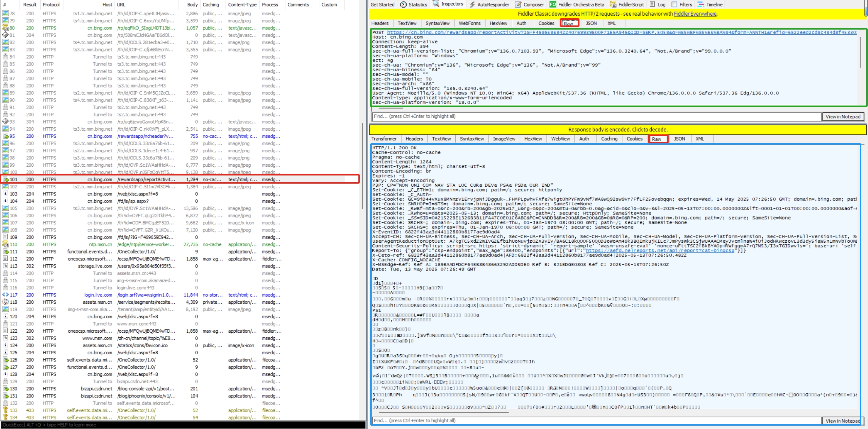Click the Log tab document icon
The height and width of the screenshot is (429, 868).
tap(652, 4)
